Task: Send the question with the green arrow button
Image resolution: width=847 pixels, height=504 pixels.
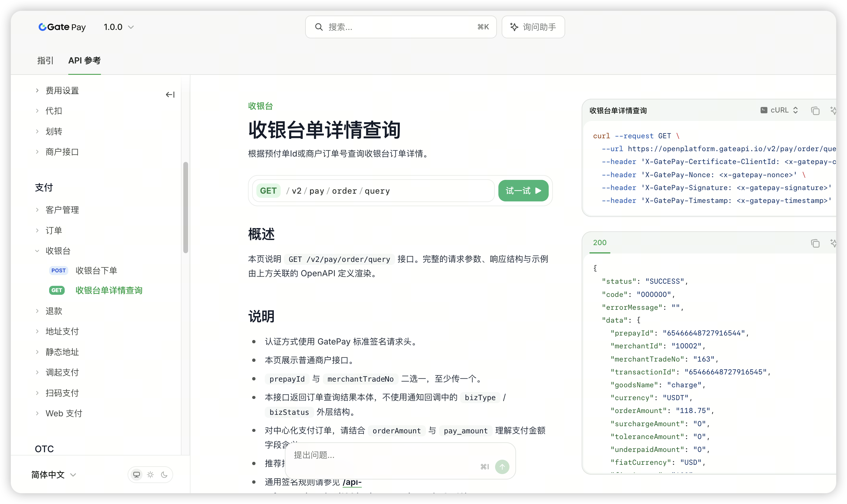Action: pyautogui.click(x=502, y=467)
